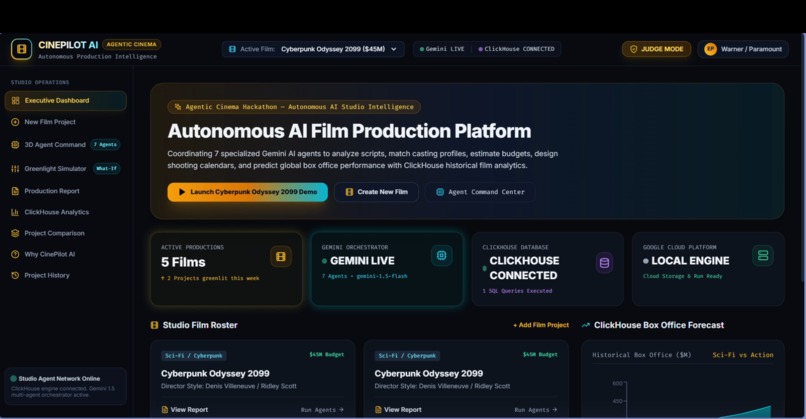
Task: Click the first Cyberpunk Odyssey 2099 title
Action: point(215,374)
